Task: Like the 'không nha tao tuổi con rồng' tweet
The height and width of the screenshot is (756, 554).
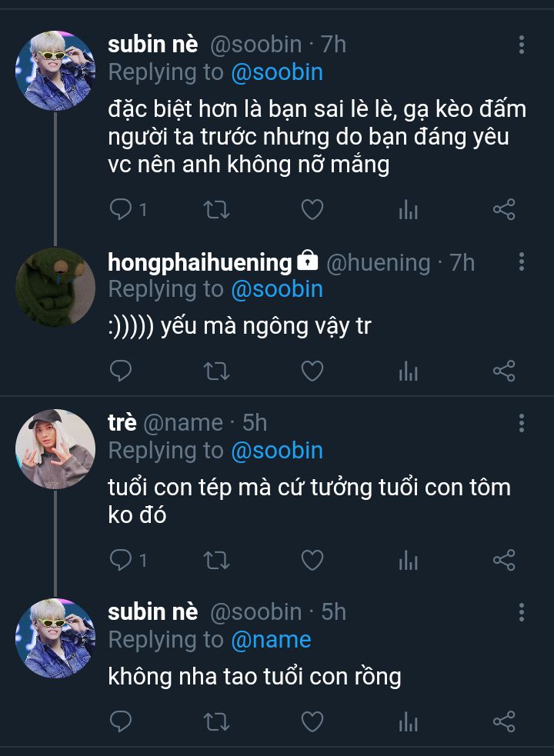Action: click(x=312, y=721)
